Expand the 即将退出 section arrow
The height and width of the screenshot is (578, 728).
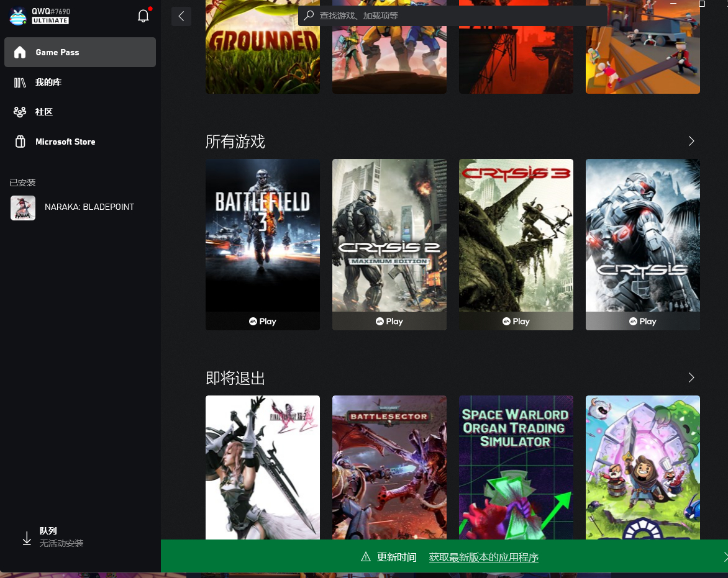[691, 377]
